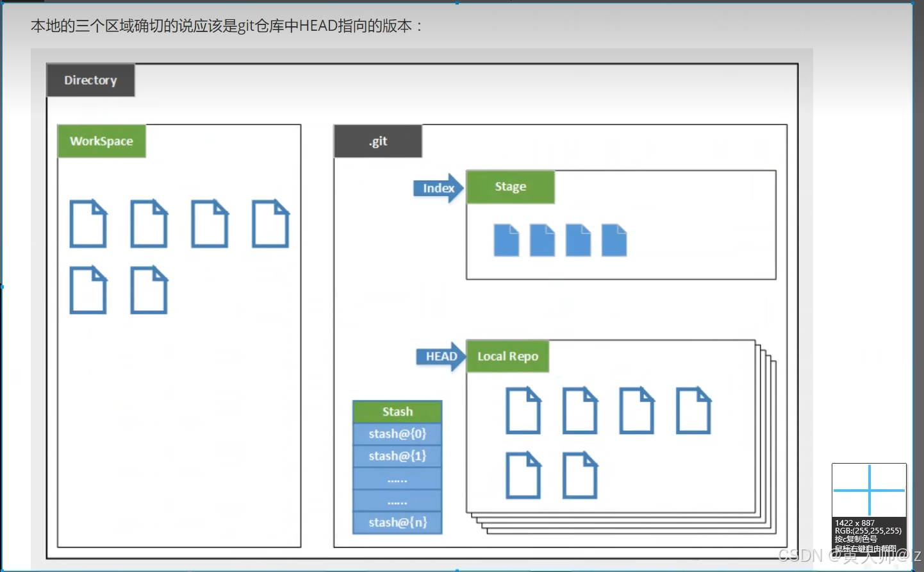Click the third solid file icon in Stage

coord(578,240)
